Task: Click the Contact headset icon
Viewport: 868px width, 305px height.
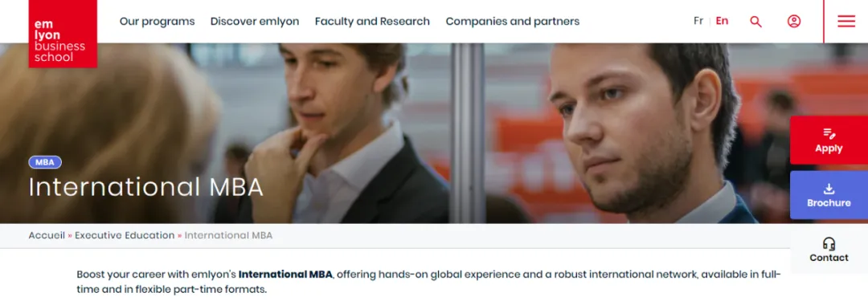Action: click(x=829, y=244)
